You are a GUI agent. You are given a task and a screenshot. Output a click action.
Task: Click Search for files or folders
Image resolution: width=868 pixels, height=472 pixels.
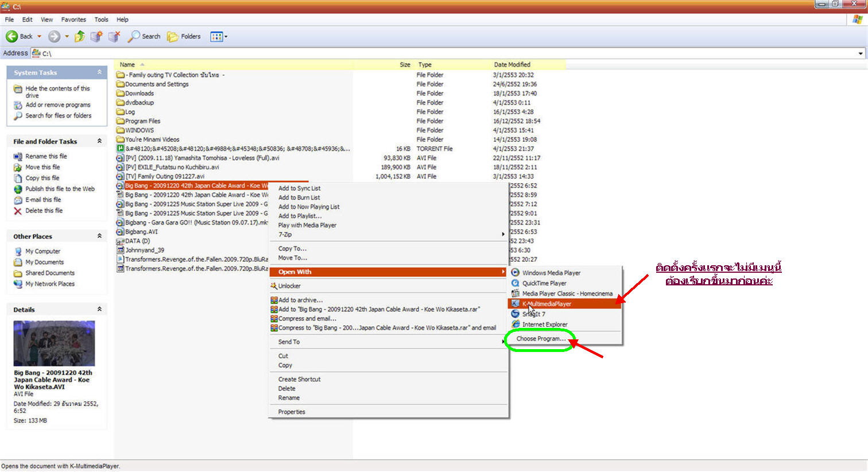click(59, 115)
